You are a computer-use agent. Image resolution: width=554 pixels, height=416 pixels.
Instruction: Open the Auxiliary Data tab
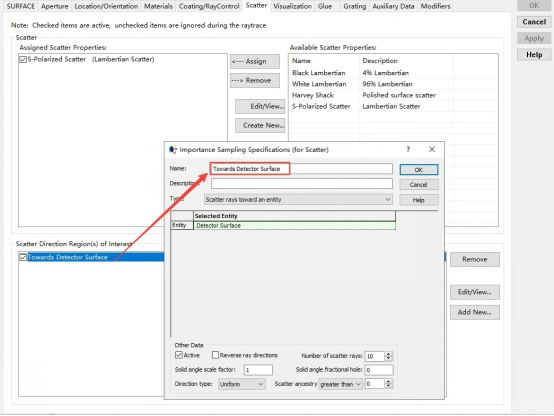pyautogui.click(x=393, y=6)
